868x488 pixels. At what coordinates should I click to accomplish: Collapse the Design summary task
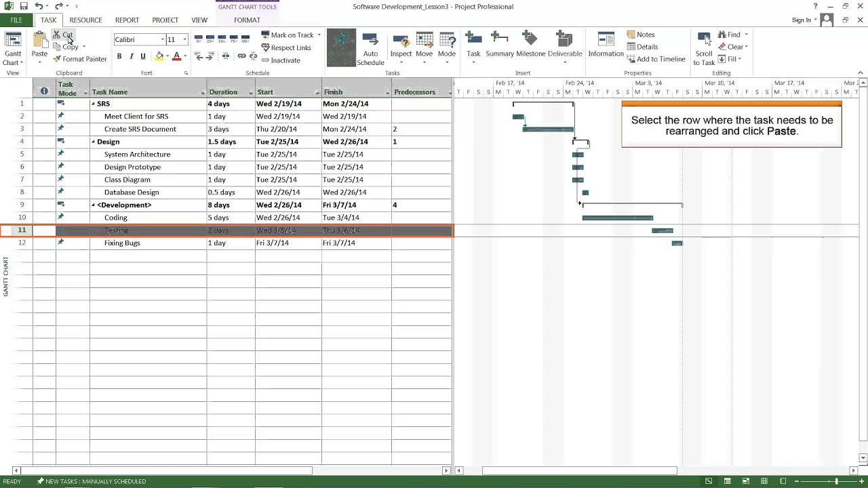point(94,142)
